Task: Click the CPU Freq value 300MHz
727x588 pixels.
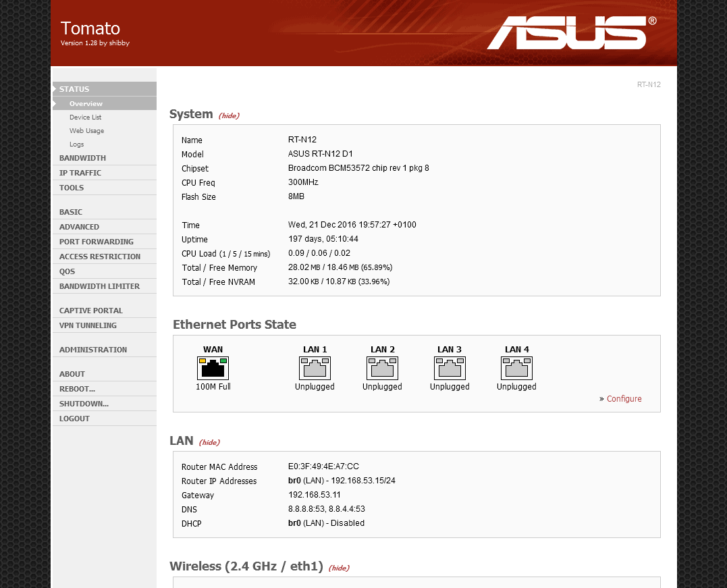Action: pos(303,182)
